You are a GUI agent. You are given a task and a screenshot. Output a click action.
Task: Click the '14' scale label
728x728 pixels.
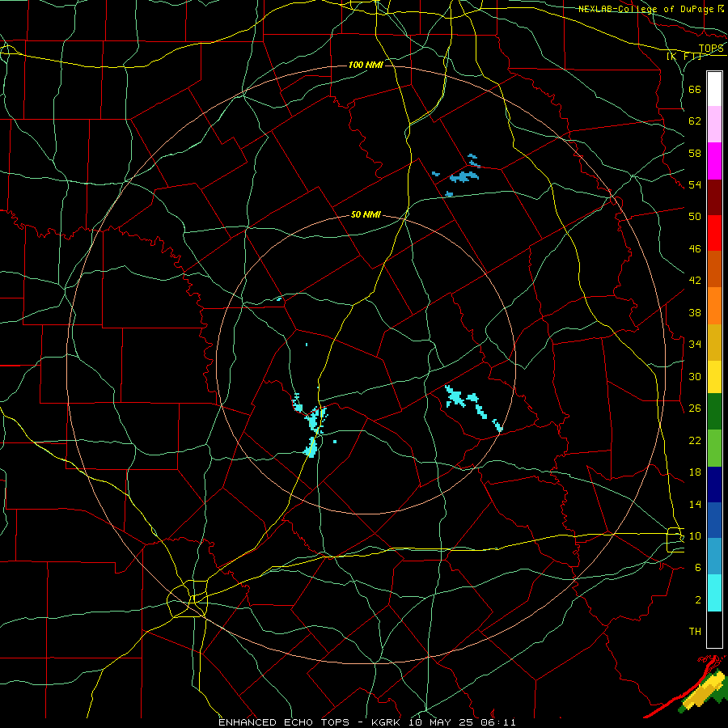[x=695, y=504]
